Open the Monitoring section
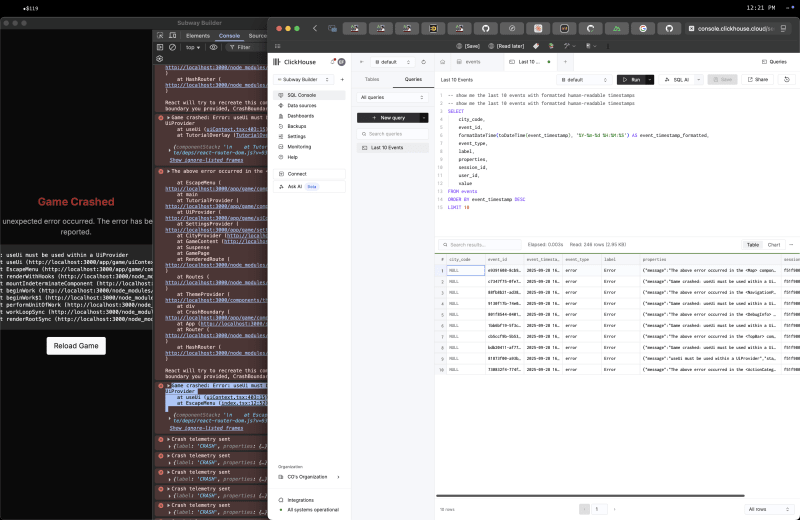This screenshot has height=520, width=800. pos(299,147)
